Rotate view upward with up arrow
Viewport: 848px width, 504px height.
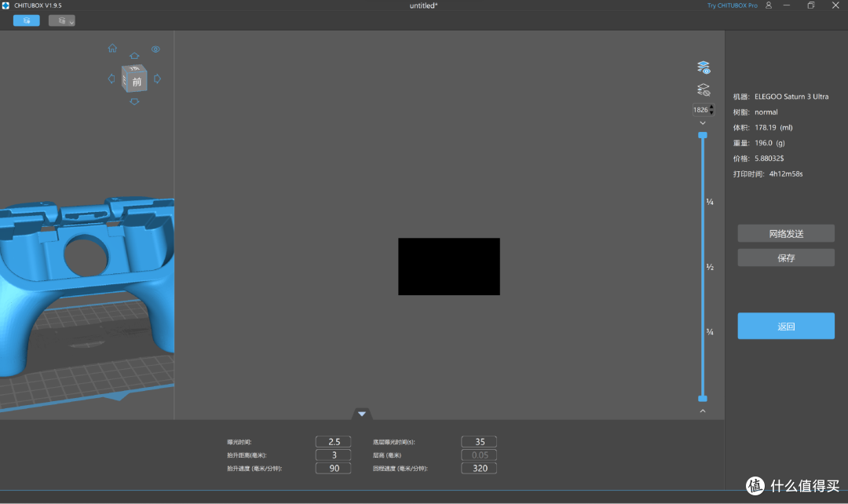[x=134, y=56]
